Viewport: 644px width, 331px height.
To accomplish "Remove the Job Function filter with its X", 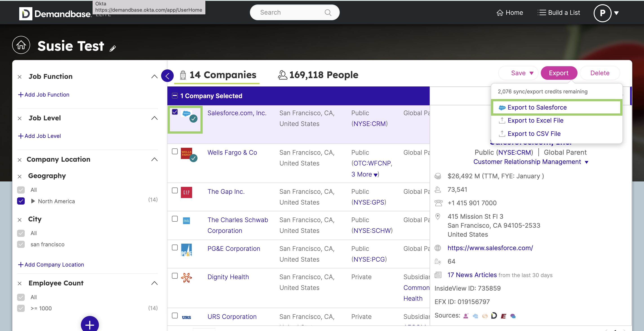I will (20, 77).
